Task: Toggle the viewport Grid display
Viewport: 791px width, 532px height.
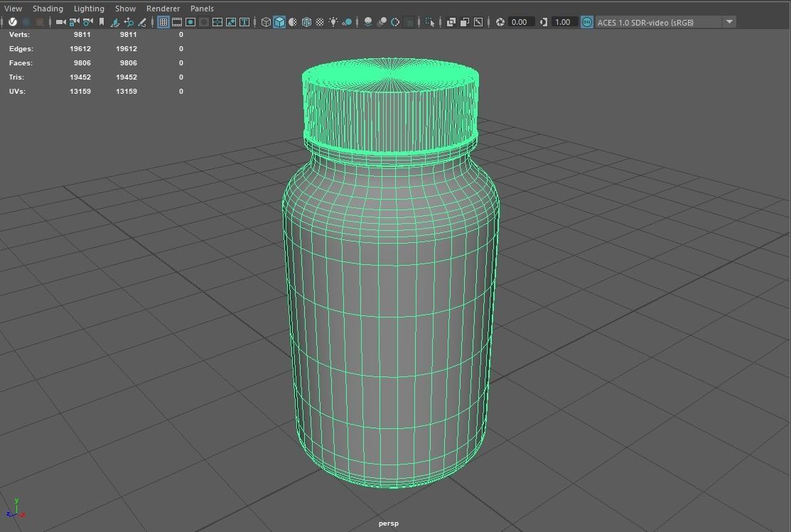Action: (x=163, y=22)
